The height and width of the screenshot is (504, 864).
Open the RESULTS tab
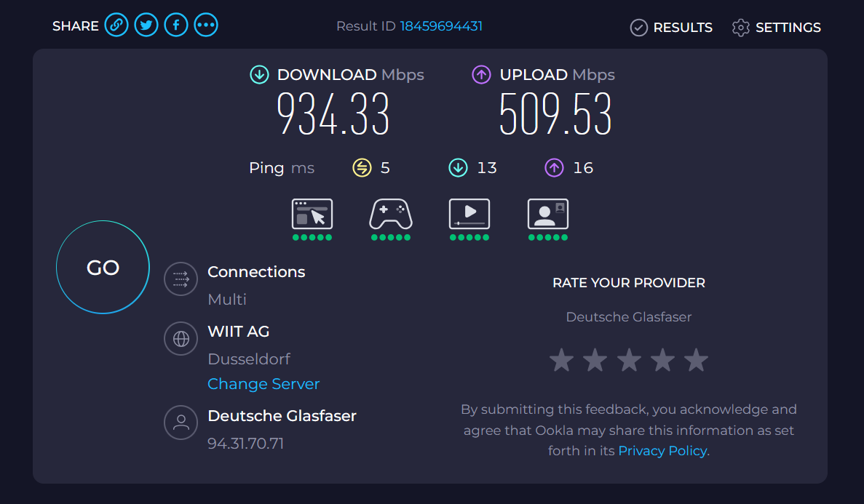coord(671,27)
